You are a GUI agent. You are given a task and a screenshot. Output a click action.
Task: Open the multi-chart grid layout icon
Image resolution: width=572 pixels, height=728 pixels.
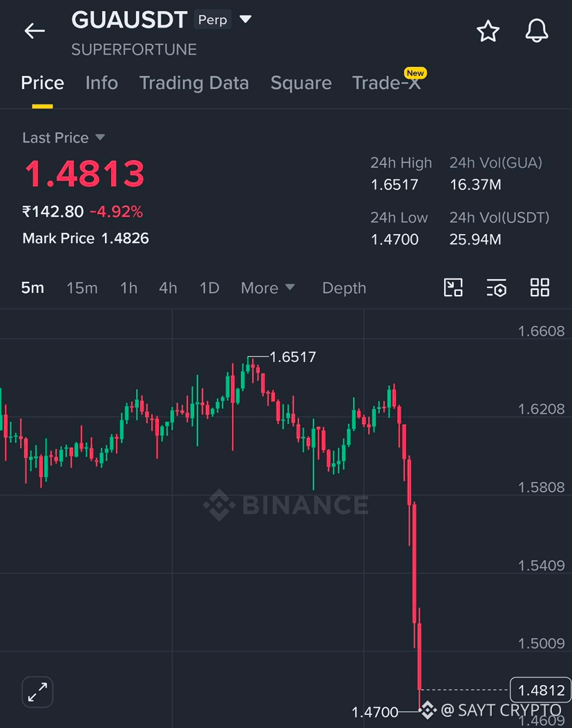pyautogui.click(x=540, y=287)
